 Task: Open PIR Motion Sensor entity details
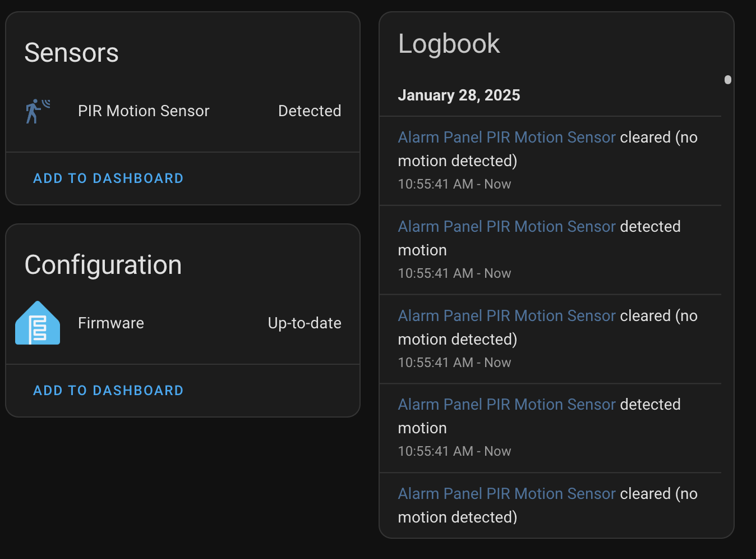(x=144, y=111)
